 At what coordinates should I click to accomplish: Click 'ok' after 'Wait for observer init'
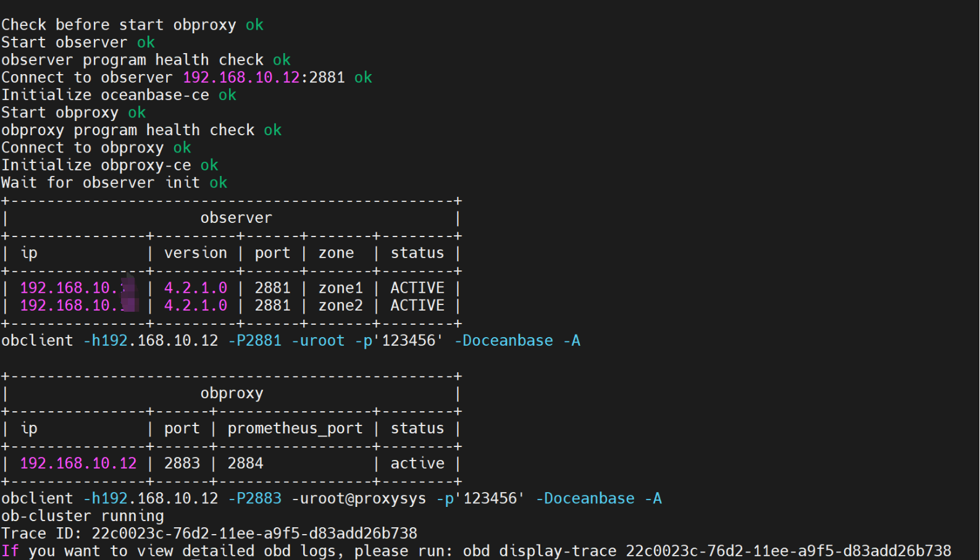(219, 183)
